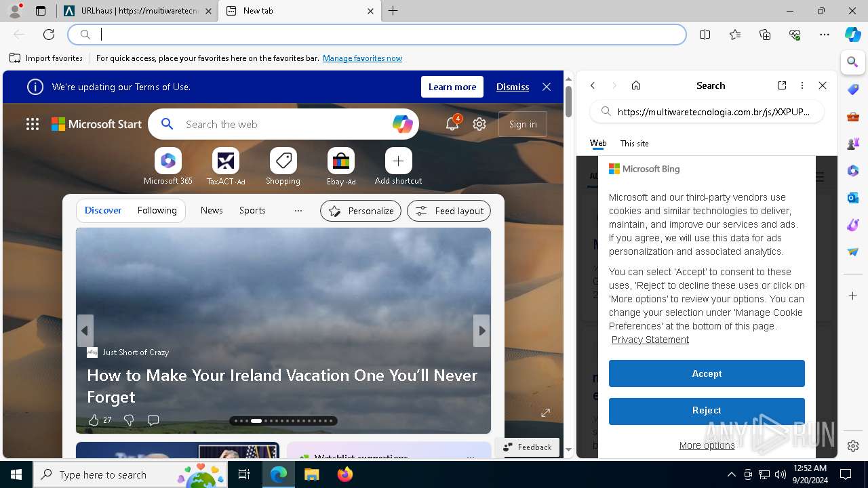Screen dimensions: 868x488
Task: Open Microsoft Start page settings gear
Action: pyautogui.click(x=479, y=124)
